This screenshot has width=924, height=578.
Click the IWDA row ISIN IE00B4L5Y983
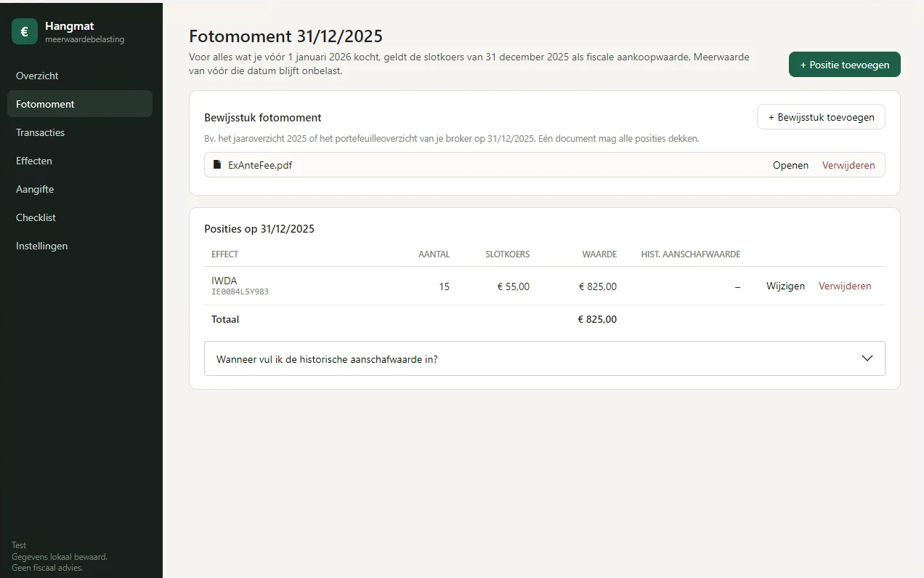pos(240,292)
